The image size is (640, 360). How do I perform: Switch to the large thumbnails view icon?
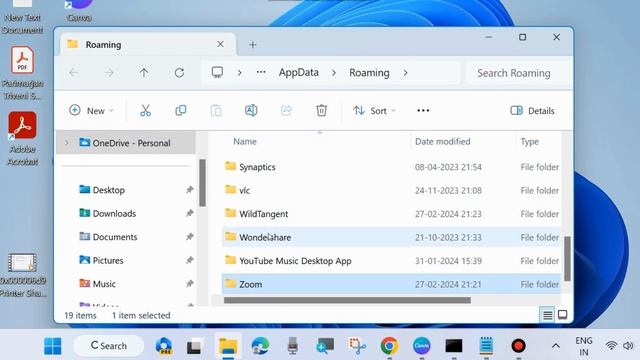click(x=563, y=315)
